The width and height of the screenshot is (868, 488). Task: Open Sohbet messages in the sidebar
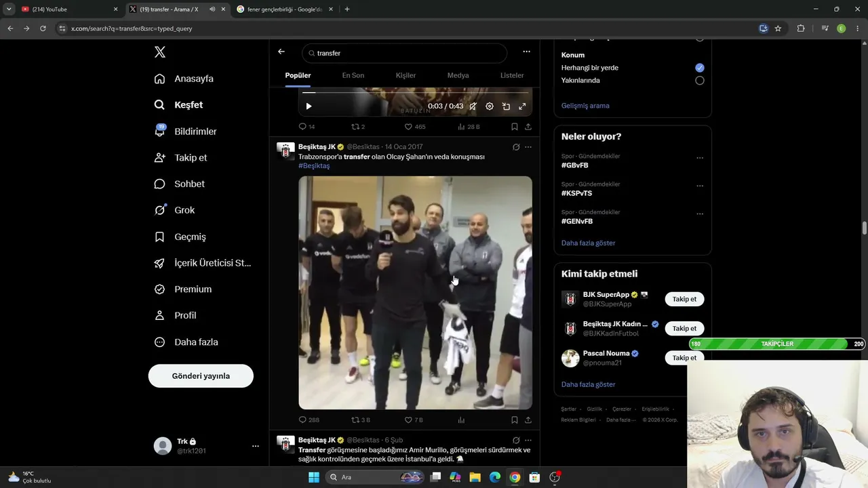(x=179, y=184)
